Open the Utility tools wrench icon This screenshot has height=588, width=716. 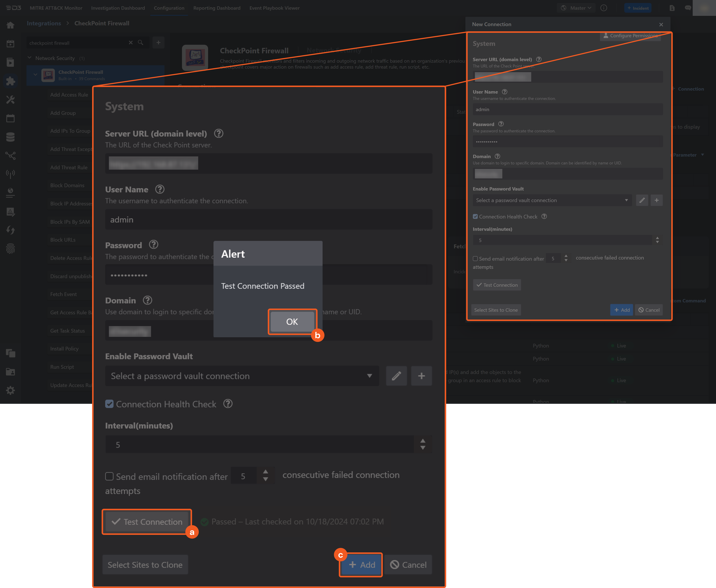click(11, 100)
